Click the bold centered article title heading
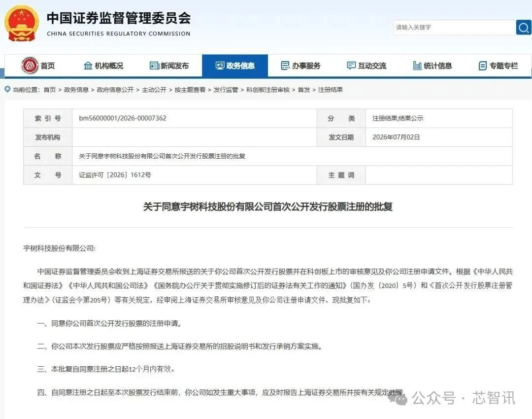This screenshot has width=532, height=419. coord(267,207)
